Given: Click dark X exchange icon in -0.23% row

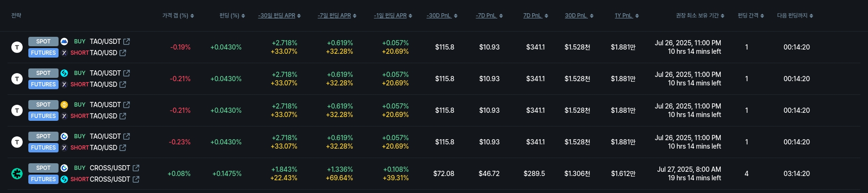Looking at the screenshot, I should pyautogui.click(x=64, y=148).
